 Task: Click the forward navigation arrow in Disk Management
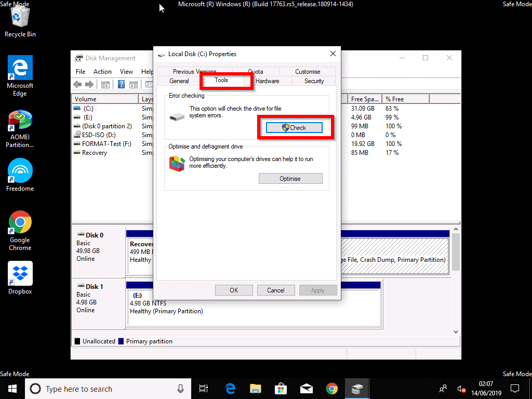[89, 84]
